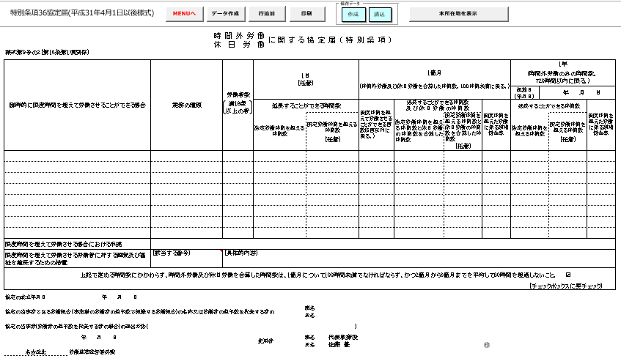This screenshot has width=621, height=364.
Task: Click the (チェックボックスに要チェック) note
Action: (x=565, y=286)
